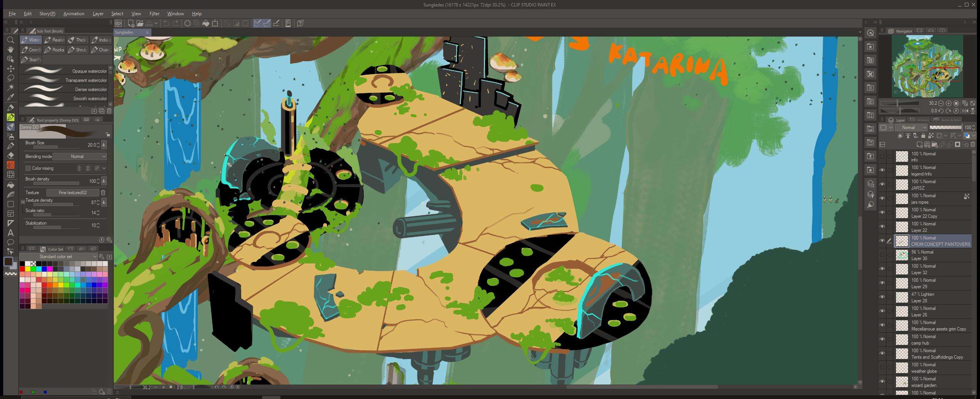Select the Eyedropper tool
Viewport: 980px width, 399px height.
tap(11, 97)
